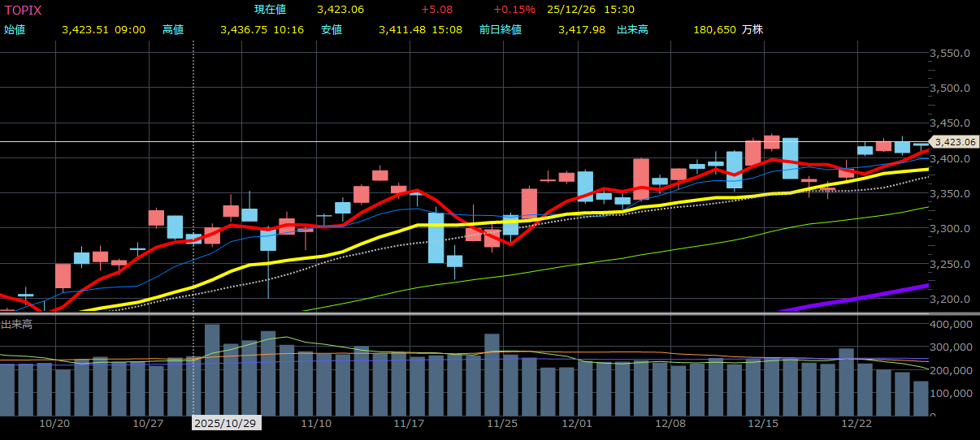Click the tallest volume bar in the volume pane
980x440 pixels.
tap(212, 369)
